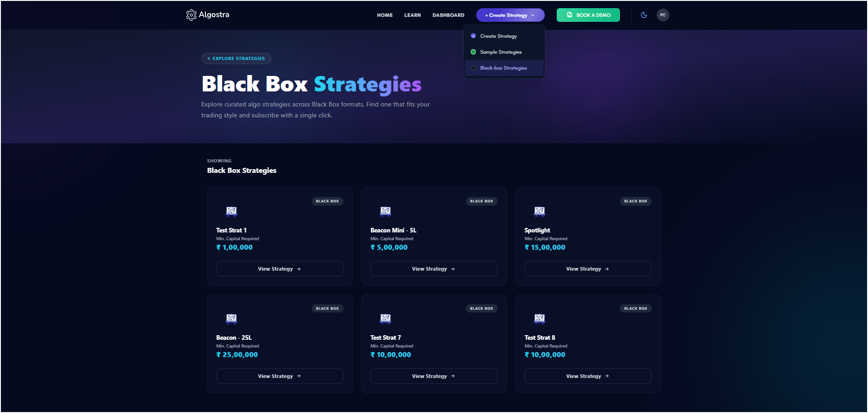Viewport: 868px width, 413px height.
Task: Select Black-box Strategies menu entry
Action: (504, 68)
